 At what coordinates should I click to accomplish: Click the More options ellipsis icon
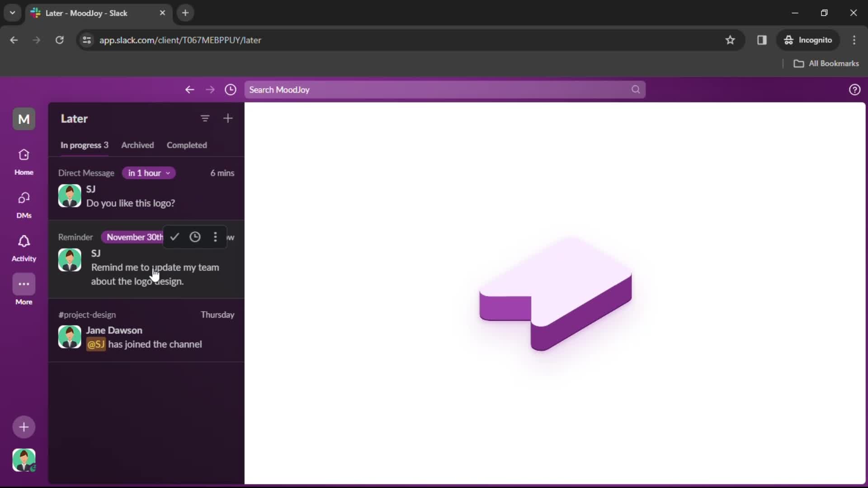click(x=215, y=237)
